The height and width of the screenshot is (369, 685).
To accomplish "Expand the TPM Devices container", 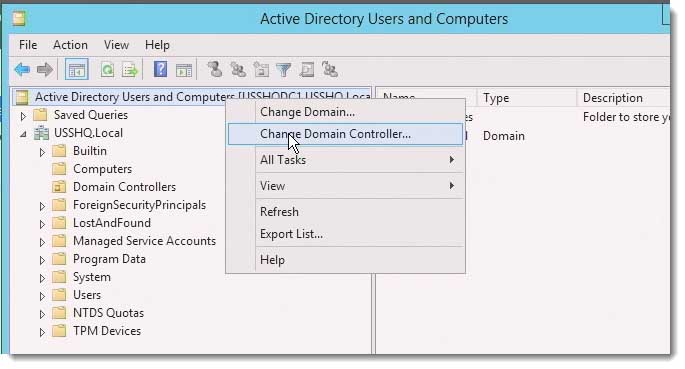I will click(x=42, y=332).
